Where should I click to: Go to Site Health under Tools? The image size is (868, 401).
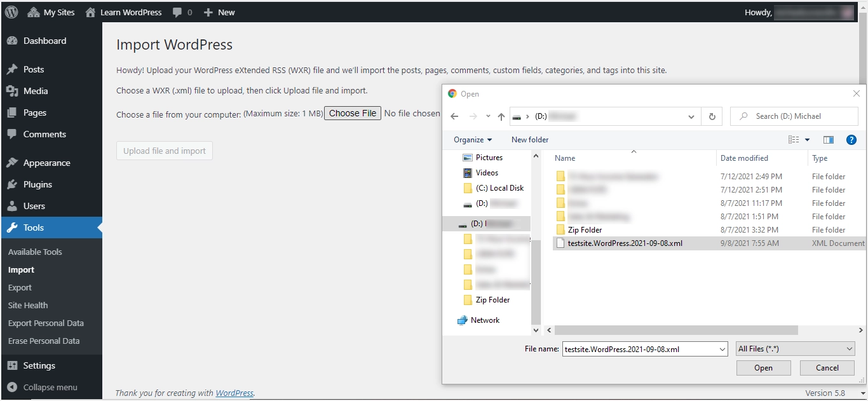[28, 305]
